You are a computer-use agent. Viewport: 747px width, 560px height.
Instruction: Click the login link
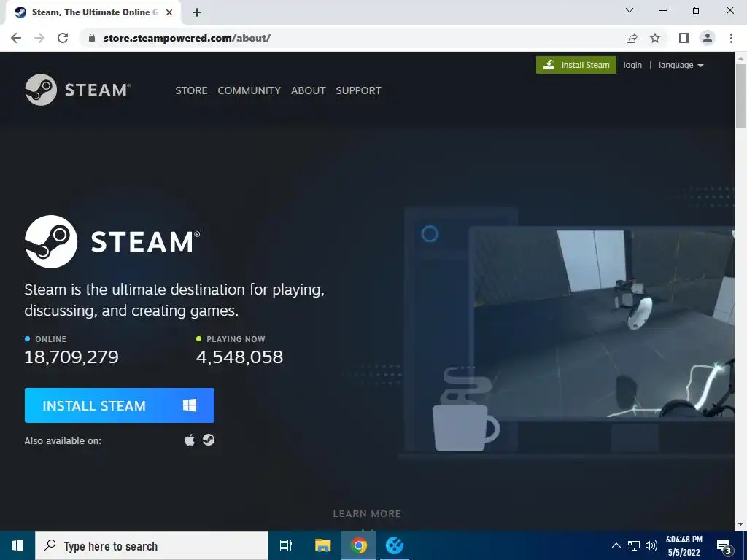click(x=632, y=65)
